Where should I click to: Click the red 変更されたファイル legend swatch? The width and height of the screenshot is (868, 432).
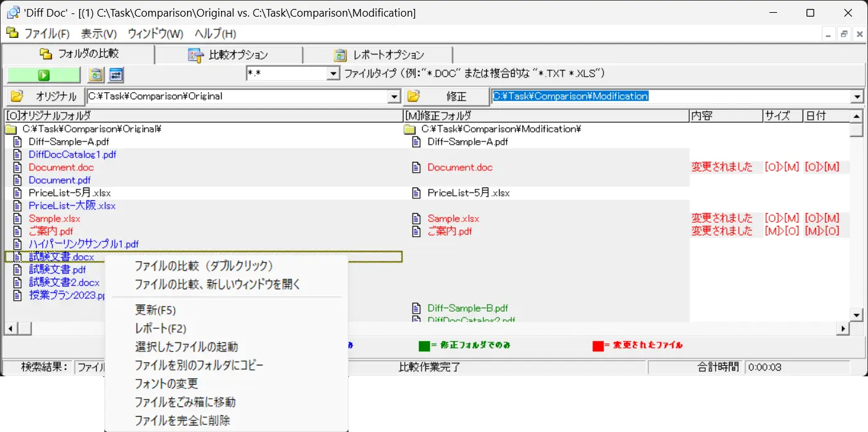click(x=598, y=346)
